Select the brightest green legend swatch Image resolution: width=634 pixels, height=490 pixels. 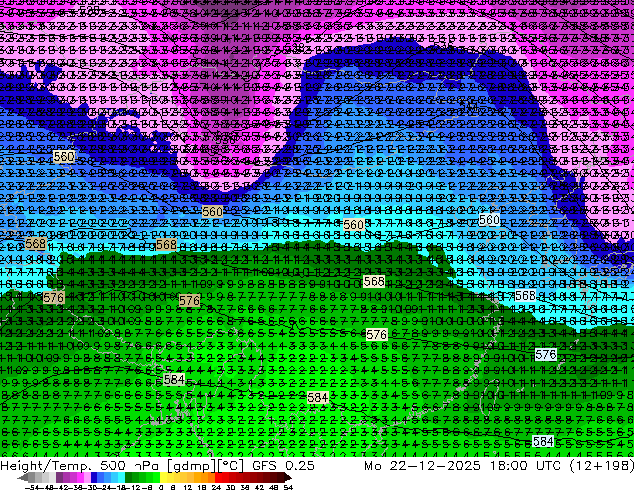156,478
